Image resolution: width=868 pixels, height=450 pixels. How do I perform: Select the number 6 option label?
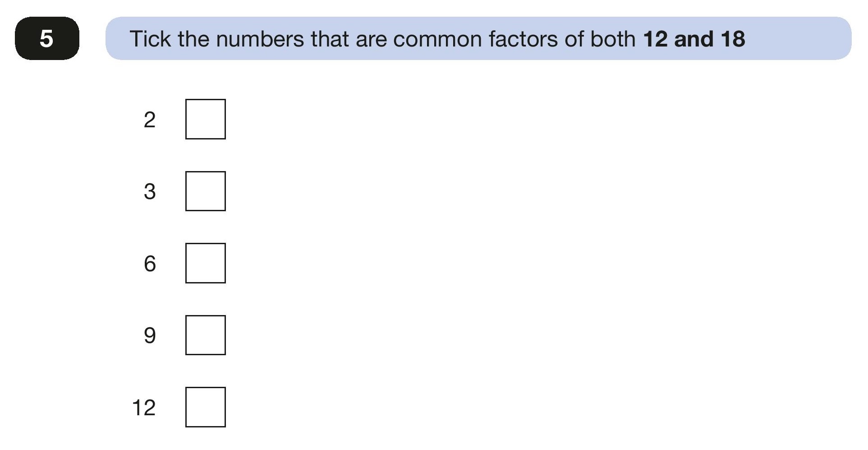(150, 264)
